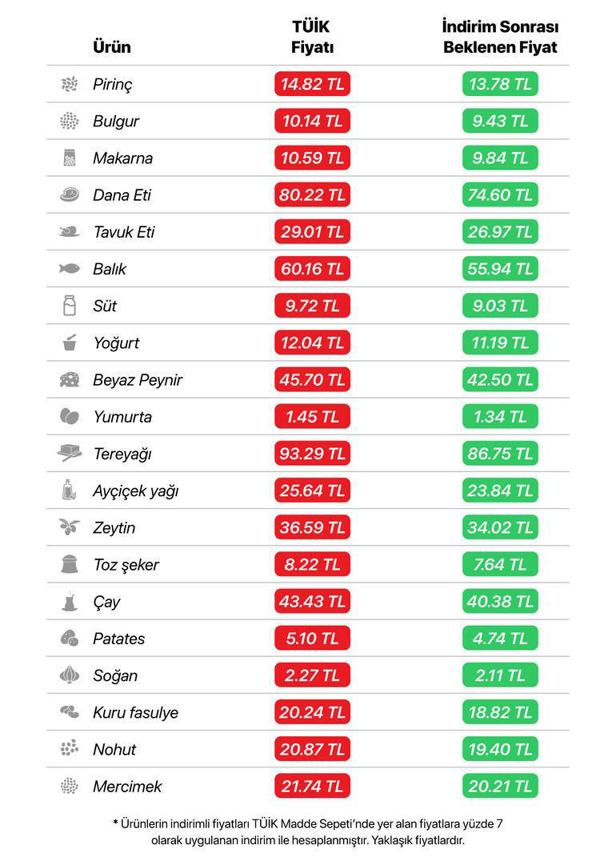Click the onion icon next to Soğan
Screen dimensions: 616x865
(70, 675)
